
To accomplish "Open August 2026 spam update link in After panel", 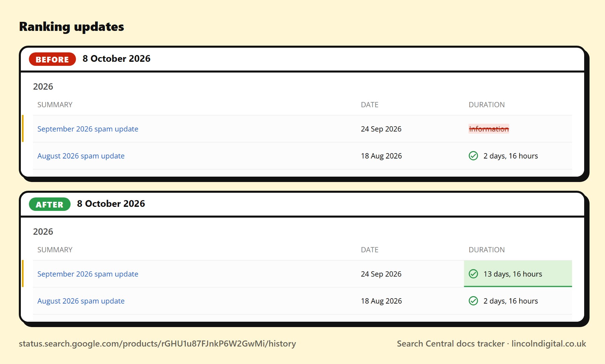I will (81, 301).
